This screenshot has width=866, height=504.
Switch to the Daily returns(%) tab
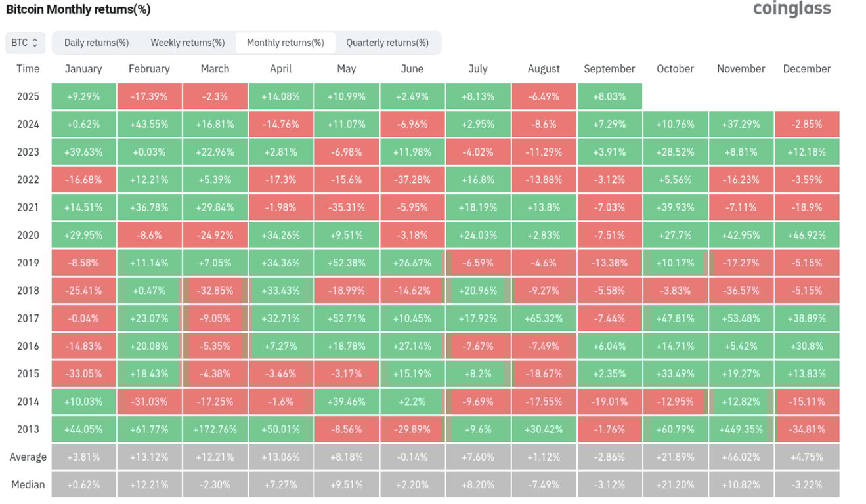[x=95, y=42]
